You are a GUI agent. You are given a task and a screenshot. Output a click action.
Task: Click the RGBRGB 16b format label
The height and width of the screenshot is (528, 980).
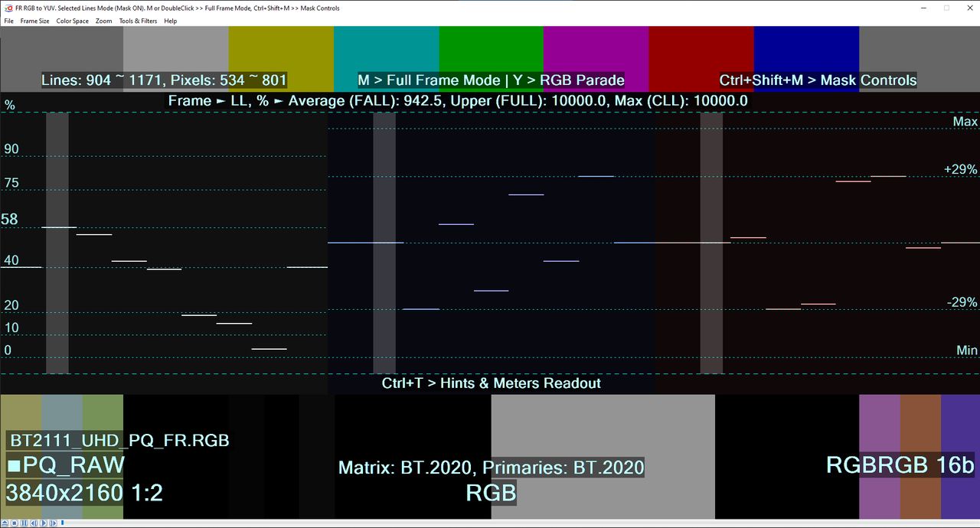[x=900, y=464]
